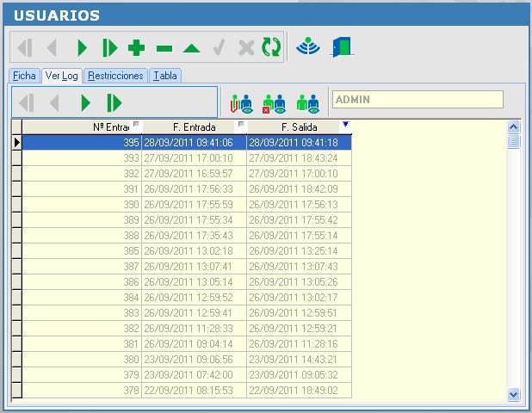
Task: Add a new user with the plus icon
Action: (136, 47)
